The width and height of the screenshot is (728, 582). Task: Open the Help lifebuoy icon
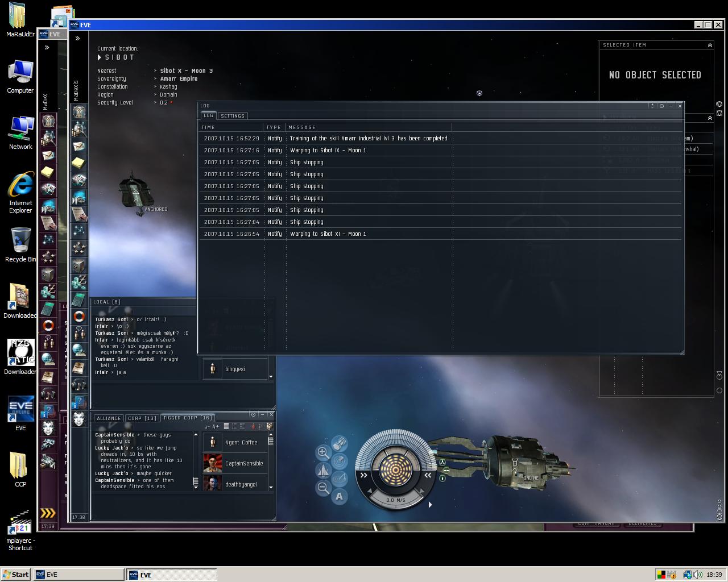pyautogui.click(x=79, y=316)
